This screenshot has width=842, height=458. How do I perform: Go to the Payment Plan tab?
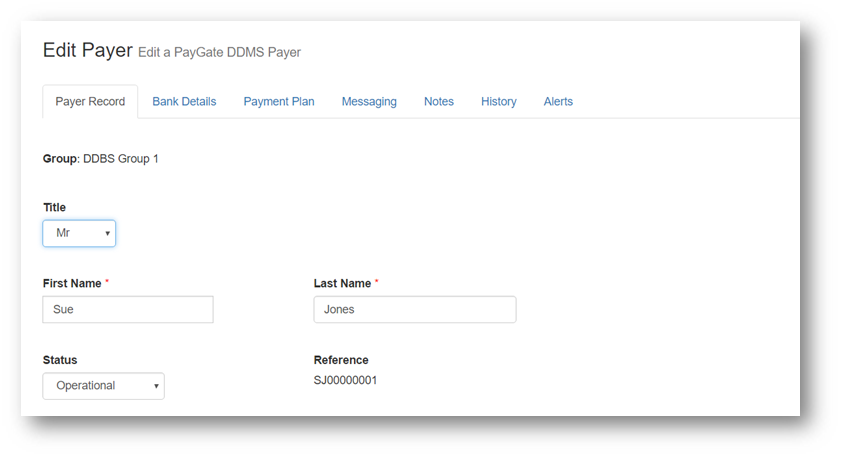[x=279, y=102]
